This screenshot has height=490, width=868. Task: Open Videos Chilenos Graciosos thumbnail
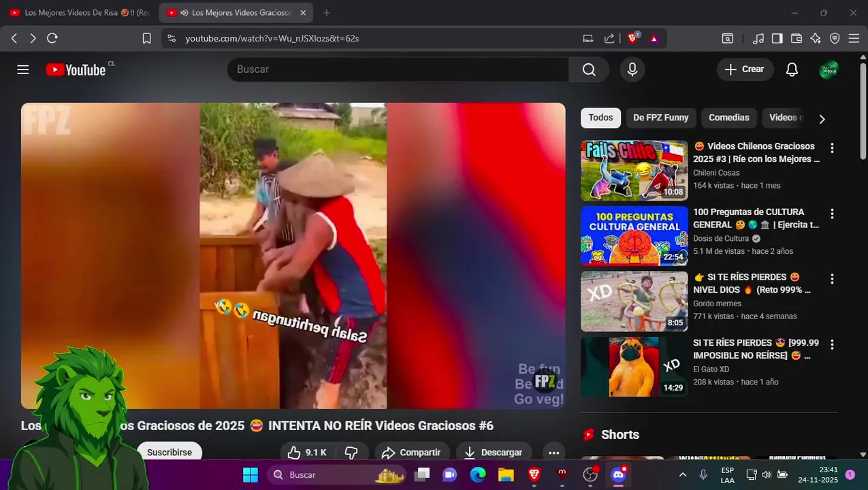(634, 170)
